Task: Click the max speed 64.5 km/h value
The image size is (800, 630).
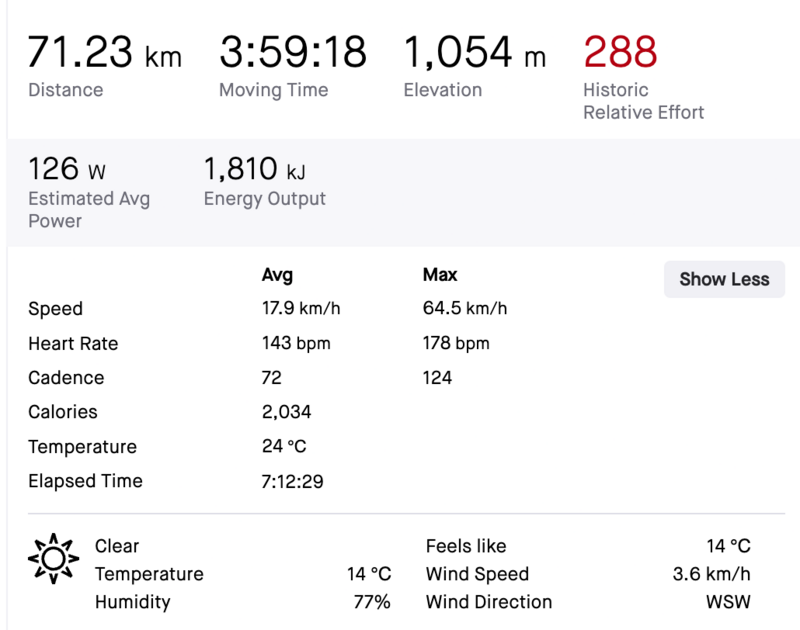Action: 465,309
